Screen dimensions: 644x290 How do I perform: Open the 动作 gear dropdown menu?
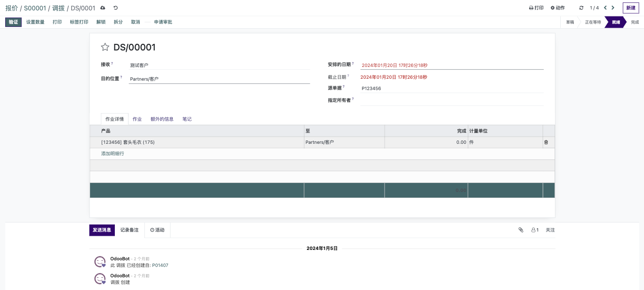tap(557, 8)
